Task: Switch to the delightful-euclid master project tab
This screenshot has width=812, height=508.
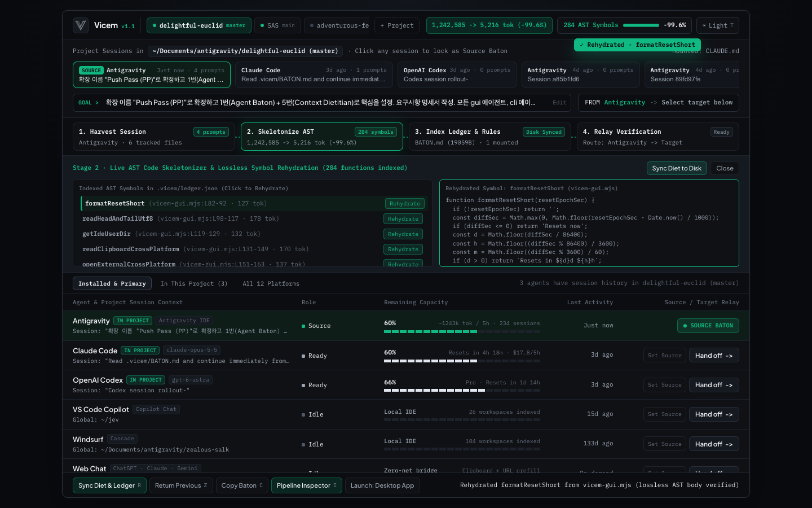Action: coord(199,25)
